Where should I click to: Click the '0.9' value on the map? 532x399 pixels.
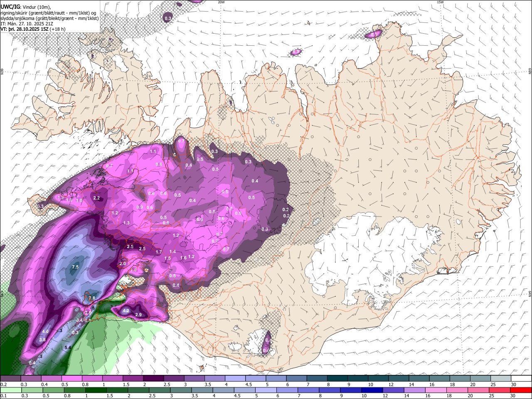coord(140,207)
